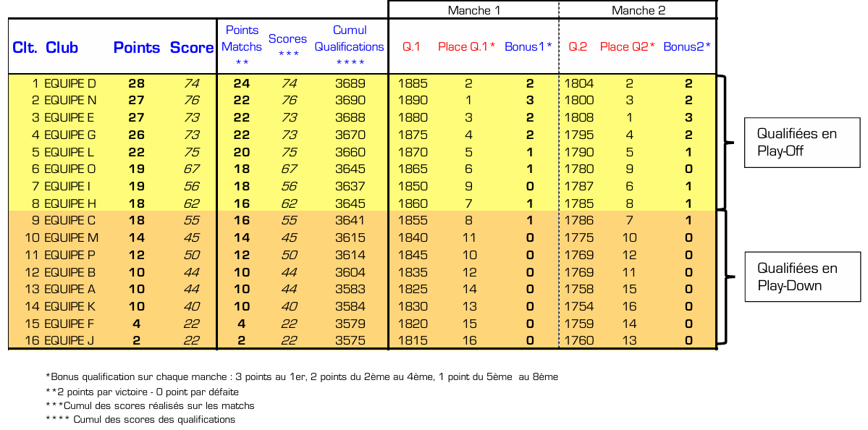Click the 'Qualifiées en Play-Off' box
The image size is (868, 430).
802,142
